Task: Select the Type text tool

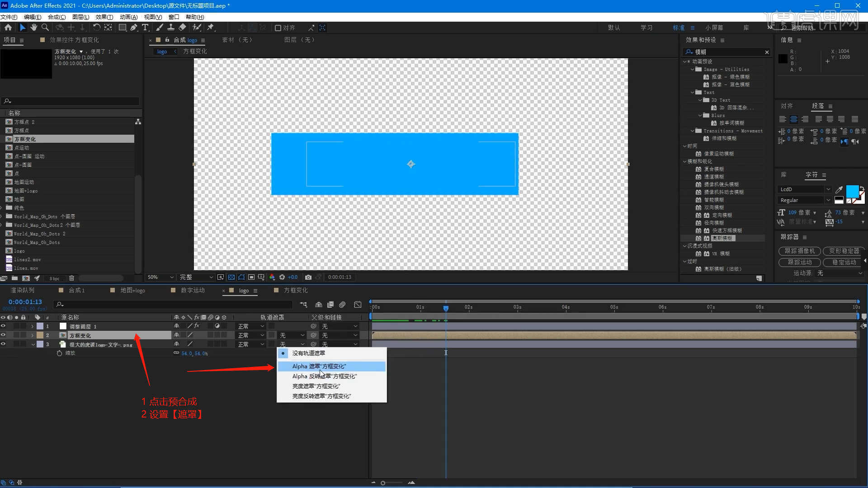Action: tap(145, 28)
